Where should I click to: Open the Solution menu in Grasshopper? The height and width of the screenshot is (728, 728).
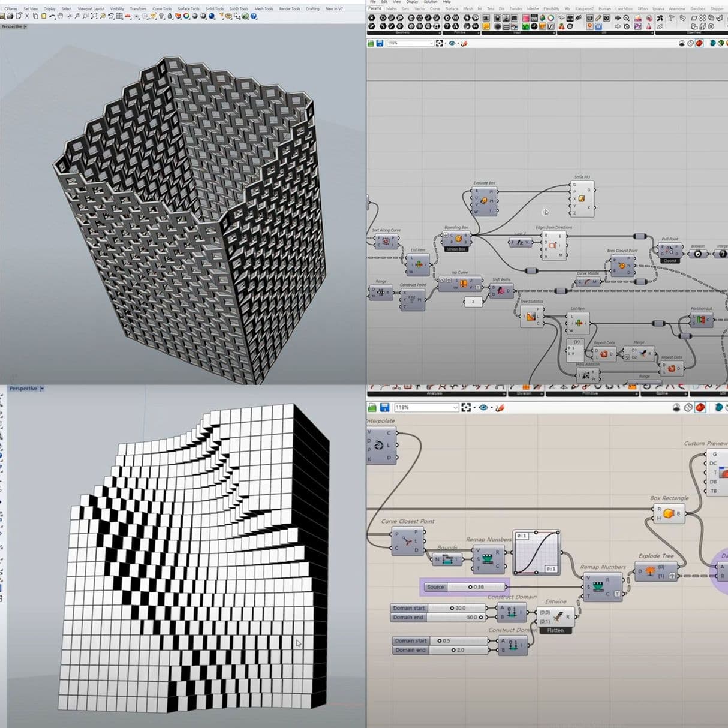tap(431, 2)
